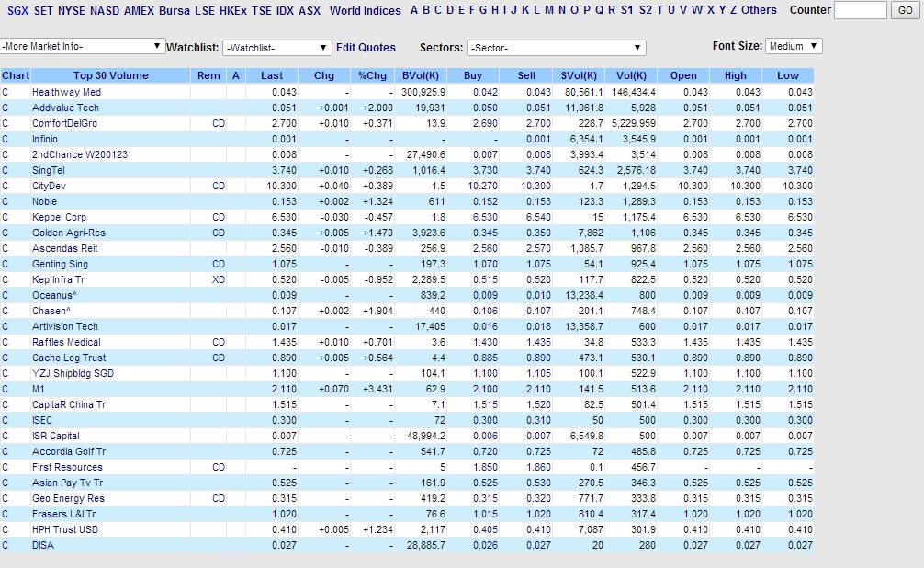Open Geo Energy Res counter

(x=68, y=498)
